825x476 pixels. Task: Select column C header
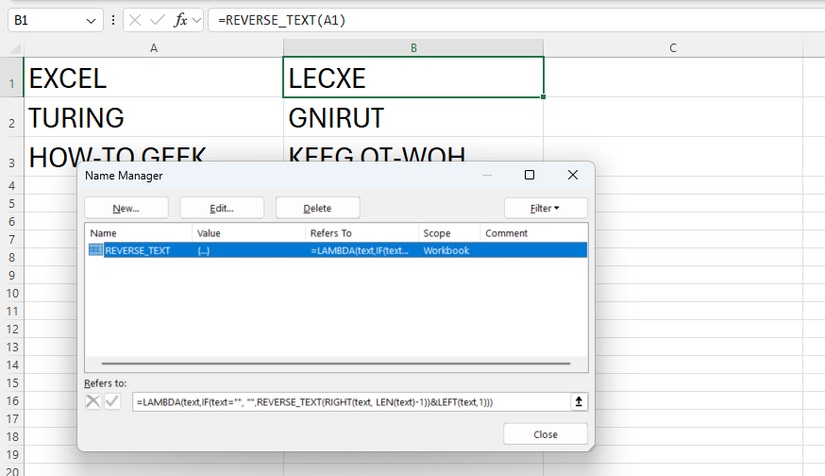click(x=673, y=48)
